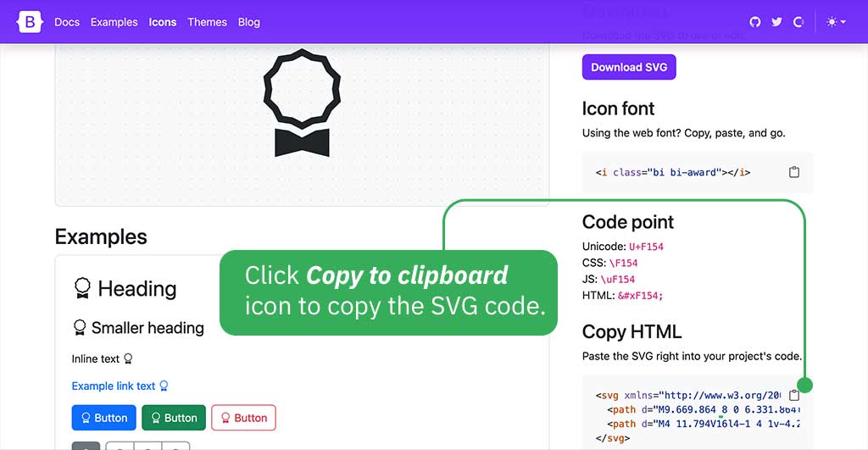Viewport: 868px width, 450px height.
Task: Copy the SVG HTML code to clipboard
Action: point(794,395)
